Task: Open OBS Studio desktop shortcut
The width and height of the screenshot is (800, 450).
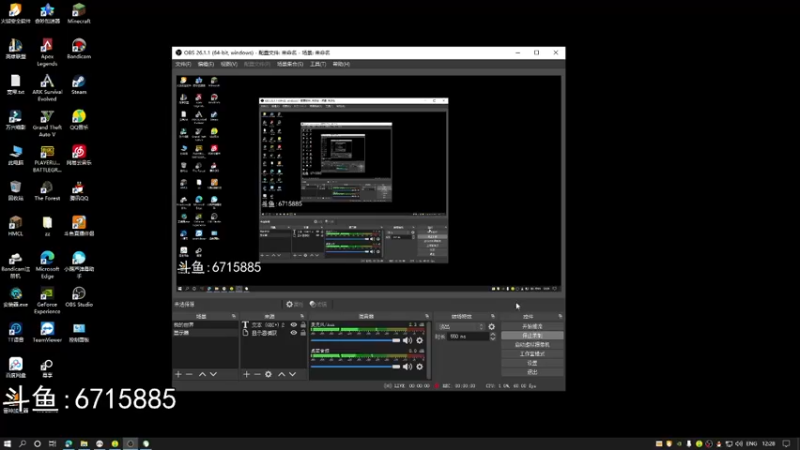Action: 79,297
